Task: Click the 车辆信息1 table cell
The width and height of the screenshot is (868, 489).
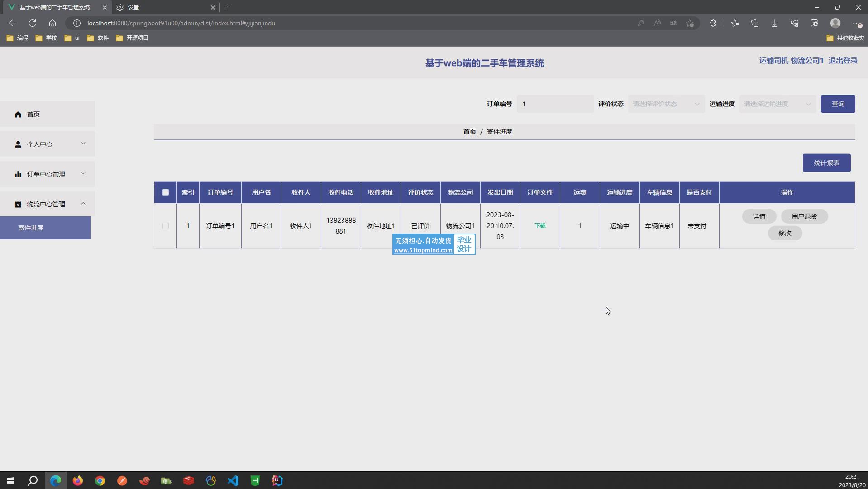Action: (659, 226)
